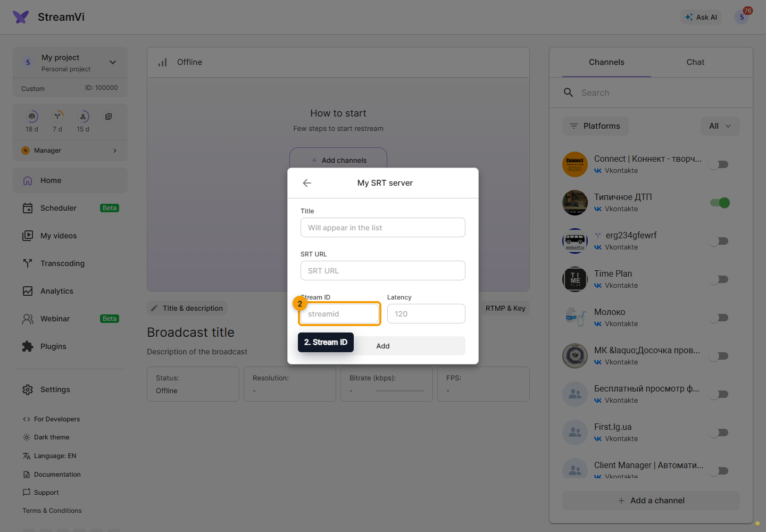The height and width of the screenshot is (532, 766).
Task: Click the Add a channel button
Action: tap(651, 501)
